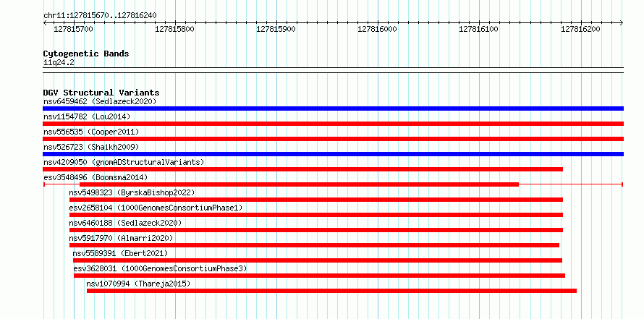
Task: Click ruler position 127815700
Action: (x=73, y=30)
